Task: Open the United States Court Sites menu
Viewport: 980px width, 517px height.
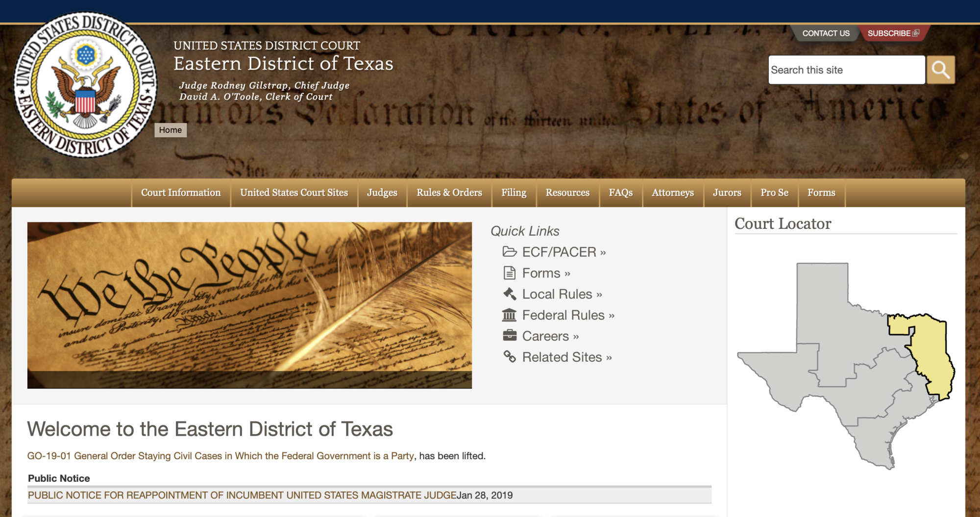Action: click(294, 193)
